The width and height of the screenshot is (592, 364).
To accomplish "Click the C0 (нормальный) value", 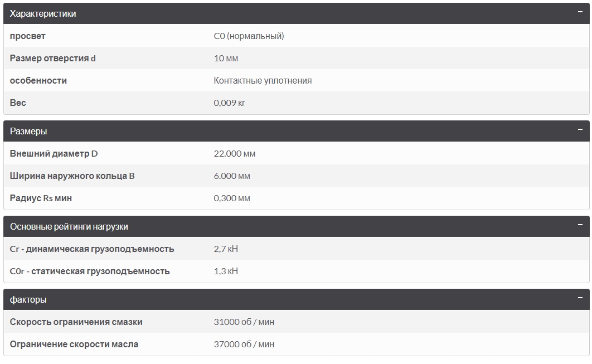I will [249, 36].
